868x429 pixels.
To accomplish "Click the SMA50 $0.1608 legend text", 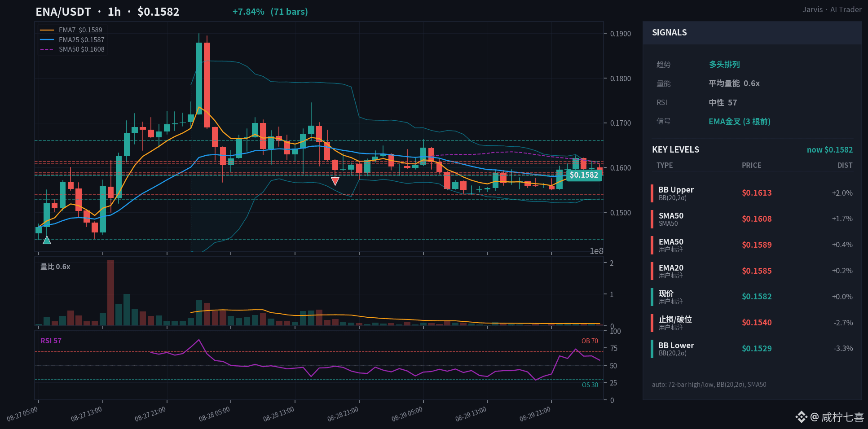I will click(81, 49).
